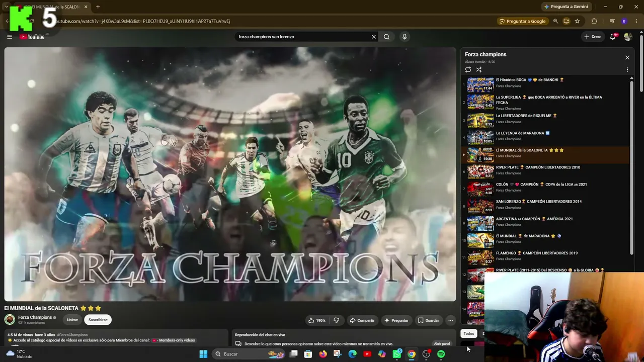Run the search with the magnifier button
This screenshot has width=644, height=362.
click(386, 37)
